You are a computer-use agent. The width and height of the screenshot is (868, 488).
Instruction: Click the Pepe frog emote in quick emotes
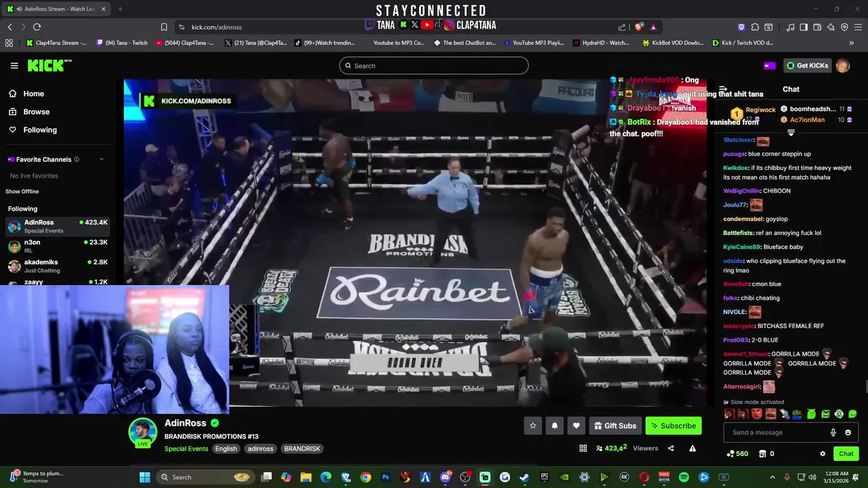click(797, 414)
